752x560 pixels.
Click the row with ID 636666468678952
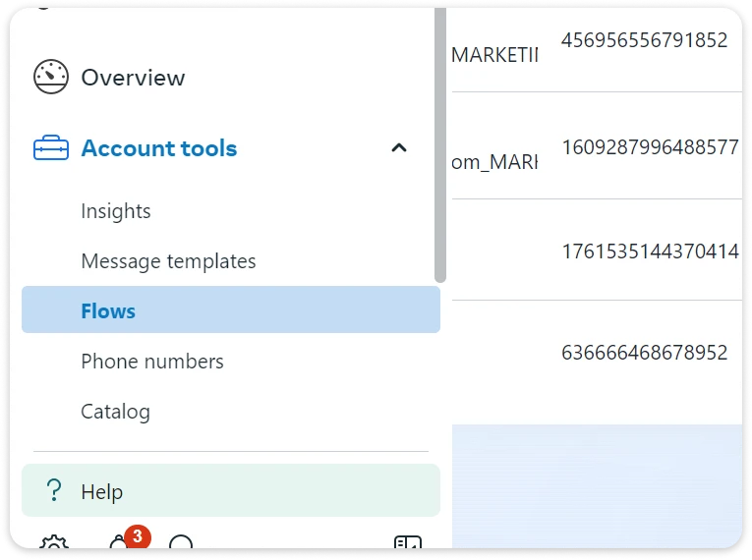[644, 352]
